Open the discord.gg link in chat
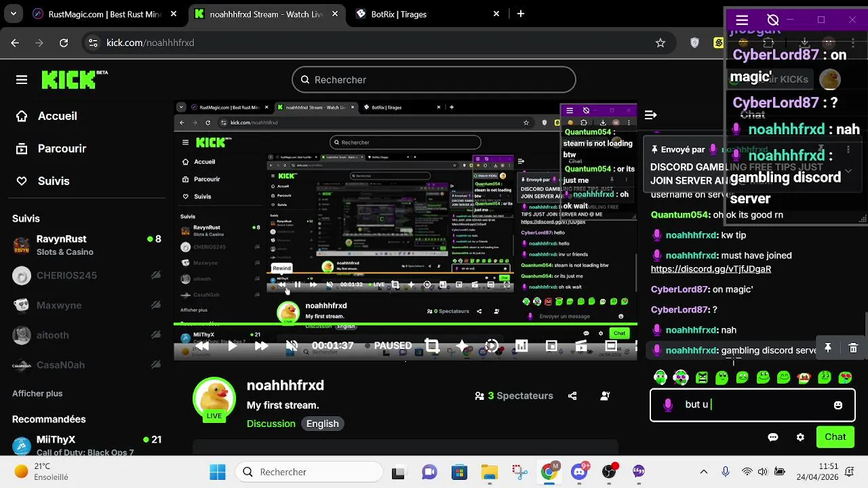 coord(711,269)
